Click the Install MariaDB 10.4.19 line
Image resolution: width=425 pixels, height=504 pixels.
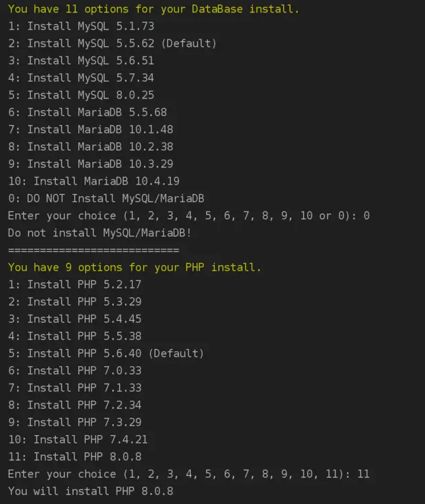pos(94,181)
